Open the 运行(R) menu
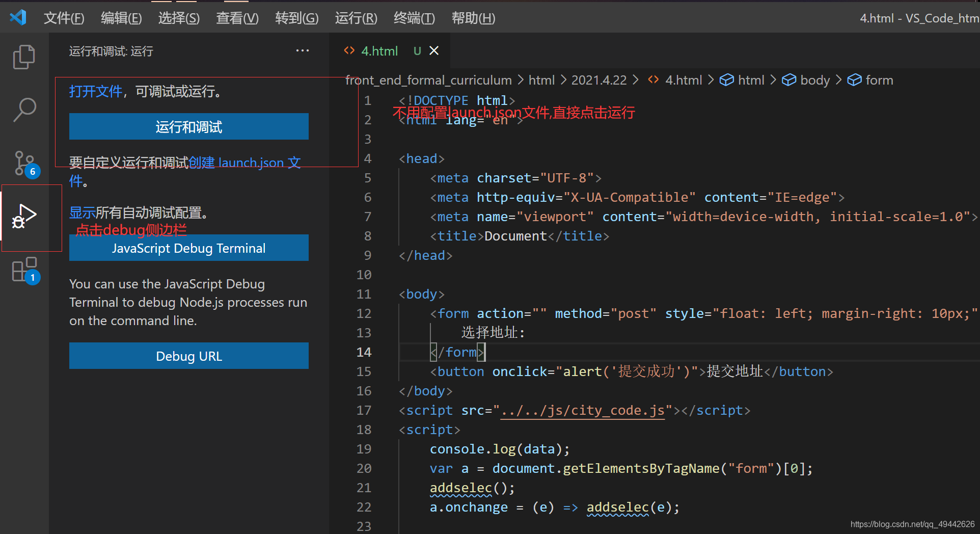980x534 pixels. click(x=356, y=18)
